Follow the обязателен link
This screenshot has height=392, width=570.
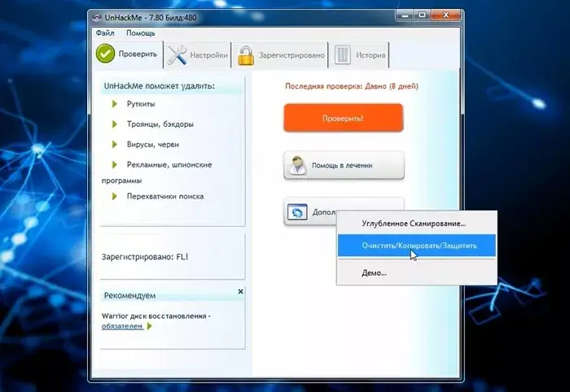pyautogui.click(x=122, y=326)
